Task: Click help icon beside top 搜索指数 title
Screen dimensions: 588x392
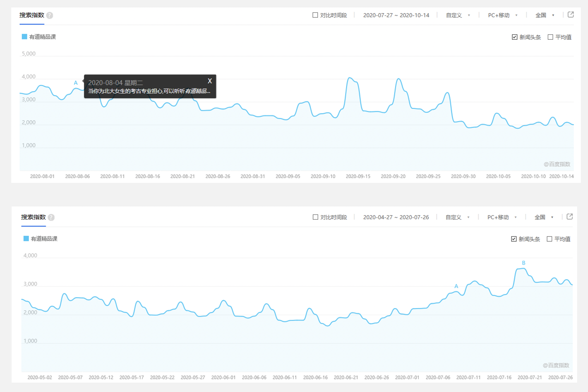Action: [x=49, y=15]
